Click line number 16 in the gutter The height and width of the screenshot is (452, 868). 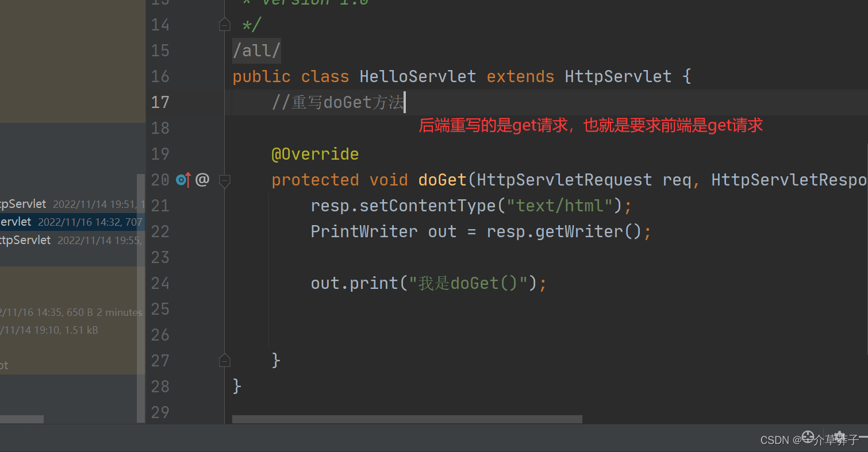[160, 76]
